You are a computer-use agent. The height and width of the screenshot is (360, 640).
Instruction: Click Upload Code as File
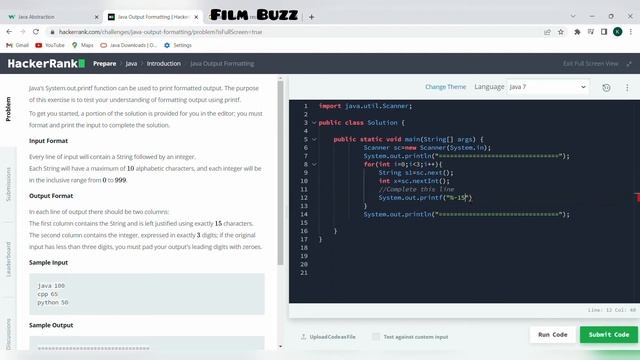coord(328,337)
